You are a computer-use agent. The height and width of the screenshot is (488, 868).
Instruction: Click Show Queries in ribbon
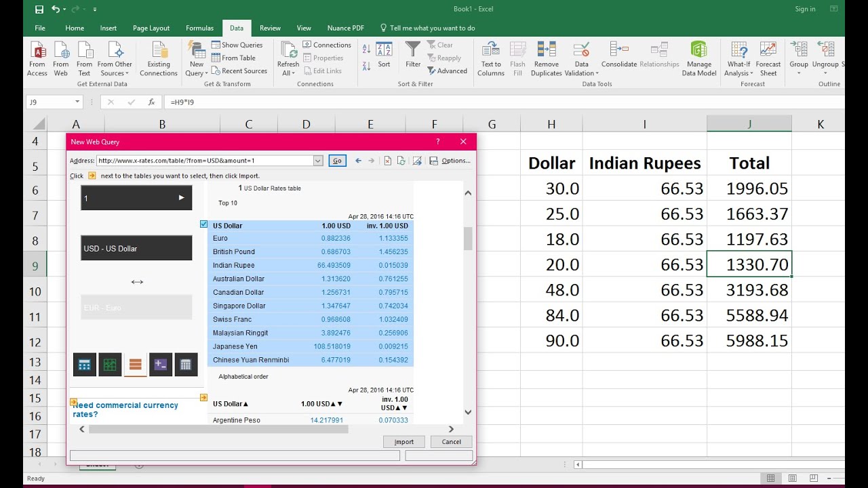pyautogui.click(x=237, y=45)
